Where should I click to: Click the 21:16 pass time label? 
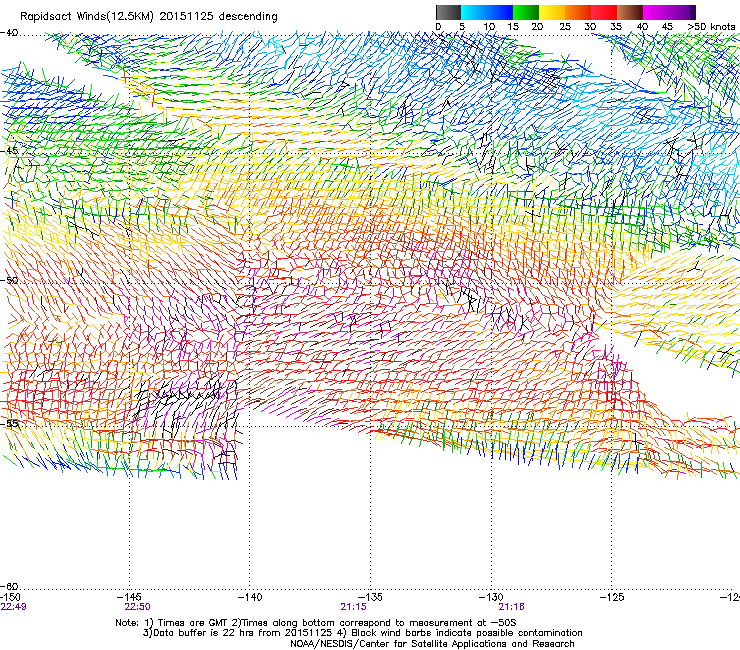point(512,607)
